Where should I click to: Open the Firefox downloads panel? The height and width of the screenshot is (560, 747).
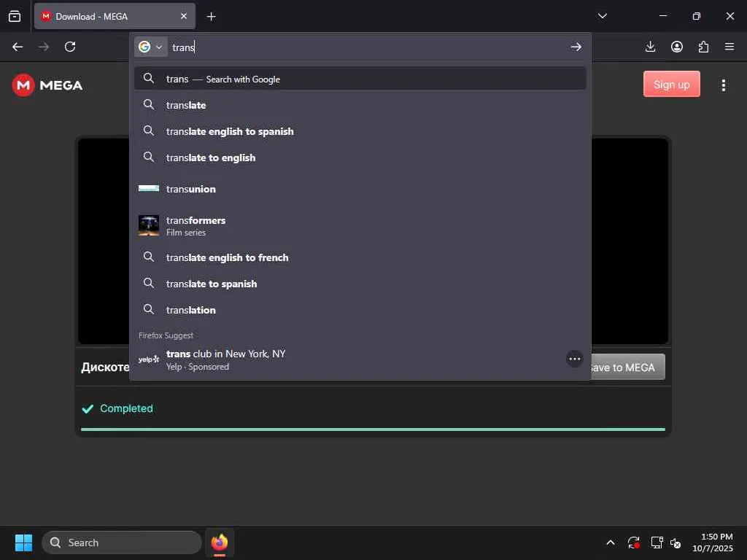(650, 47)
